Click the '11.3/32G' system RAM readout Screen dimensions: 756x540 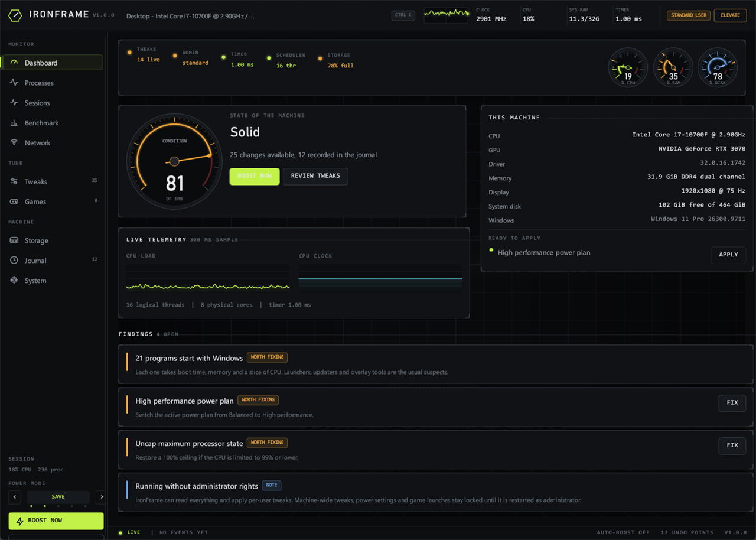(x=585, y=19)
